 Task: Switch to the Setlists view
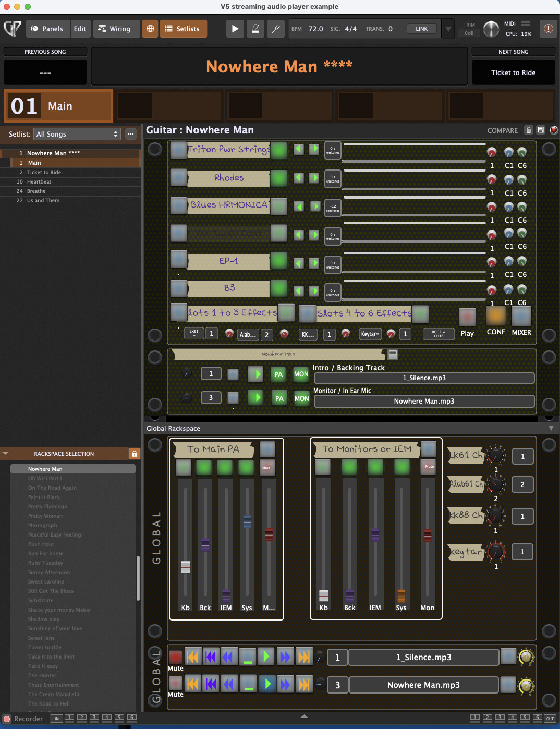point(182,29)
